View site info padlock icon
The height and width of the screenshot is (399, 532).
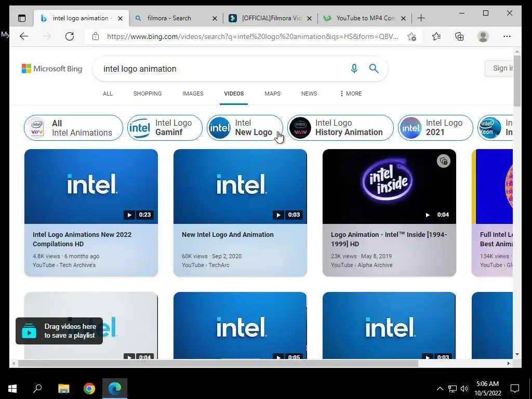[96, 36]
